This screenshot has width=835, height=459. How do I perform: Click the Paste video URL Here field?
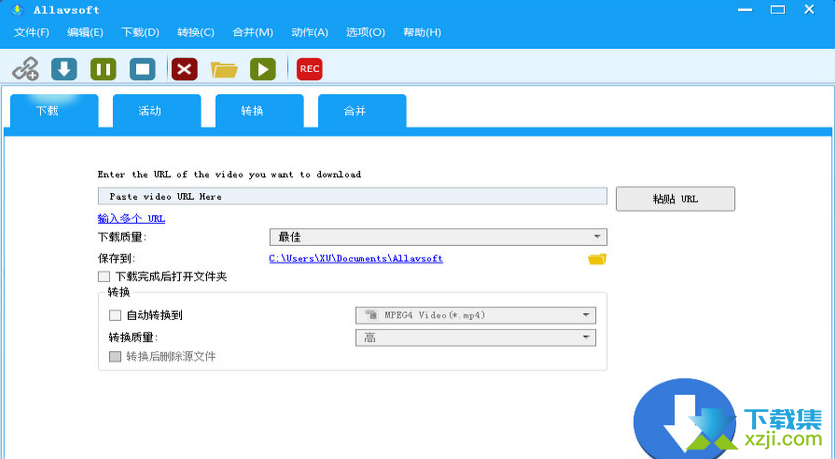pyautogui.click(x=353, y=196)
